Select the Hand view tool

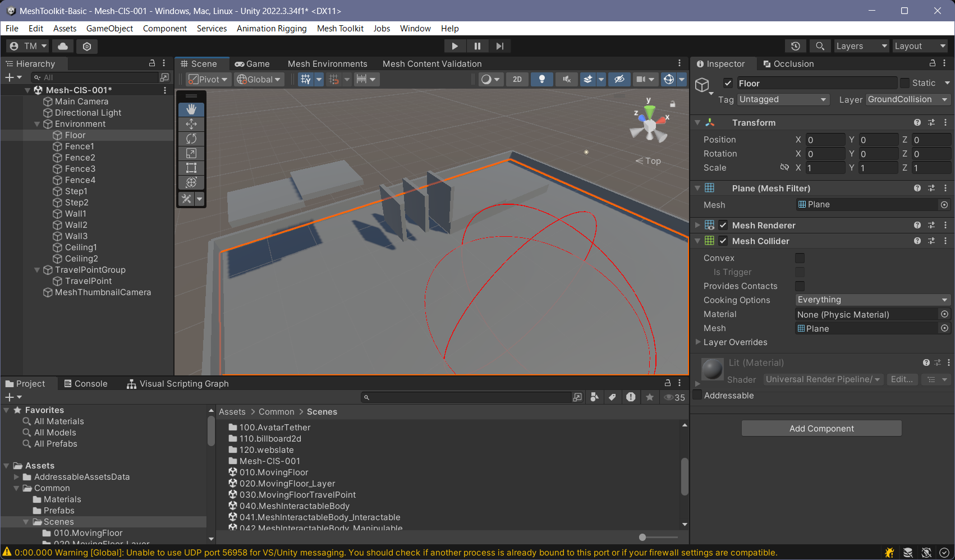191,109
